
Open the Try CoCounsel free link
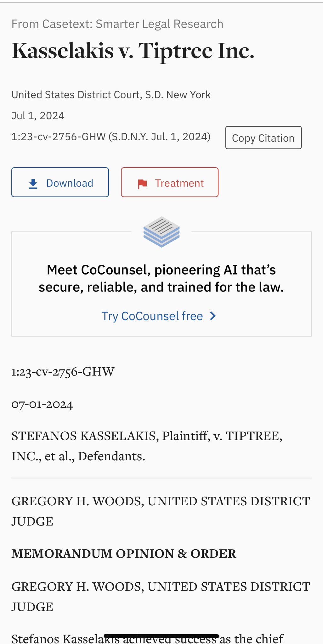152,316
